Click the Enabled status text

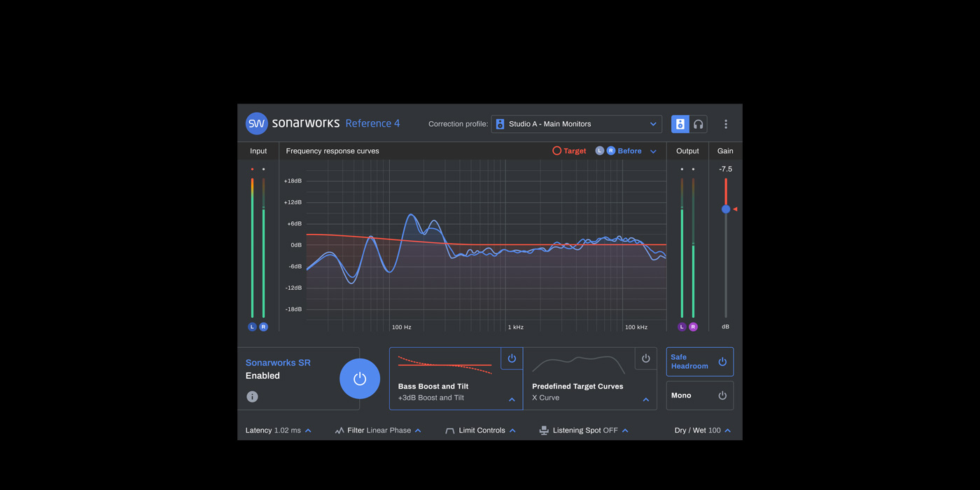coord(262,376)
